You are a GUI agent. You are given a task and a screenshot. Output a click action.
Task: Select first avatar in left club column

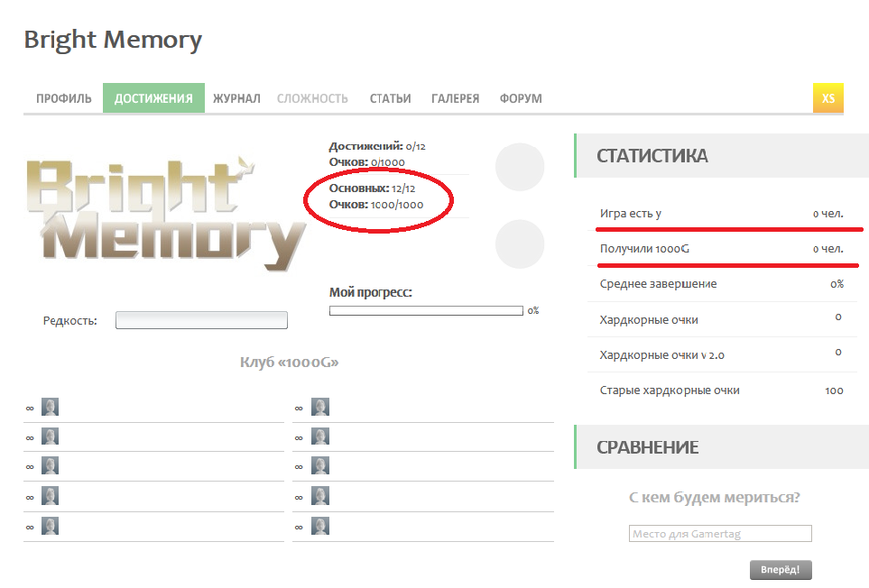51,408
